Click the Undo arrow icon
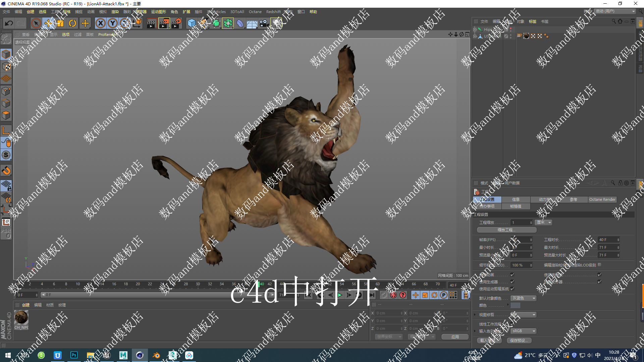The width and height of the screenshot is (644, 362). click(9, 23)
